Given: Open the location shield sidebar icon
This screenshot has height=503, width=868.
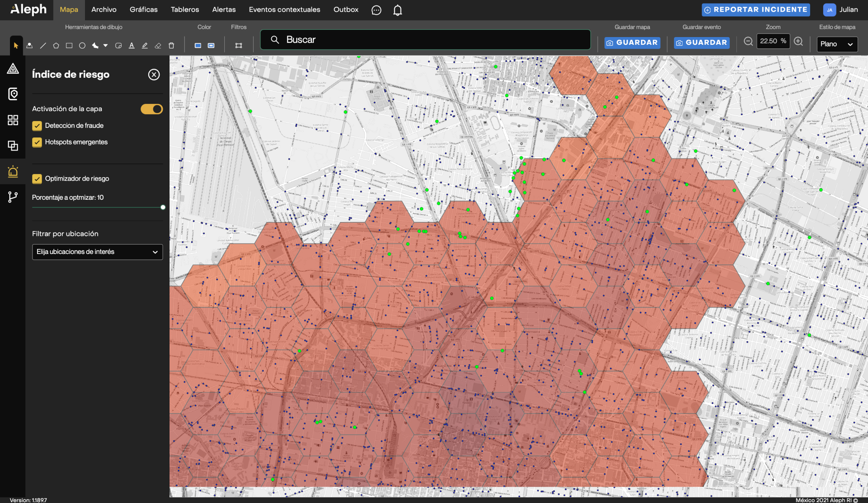Looking at the screenshot, I should tap(13, 94).
